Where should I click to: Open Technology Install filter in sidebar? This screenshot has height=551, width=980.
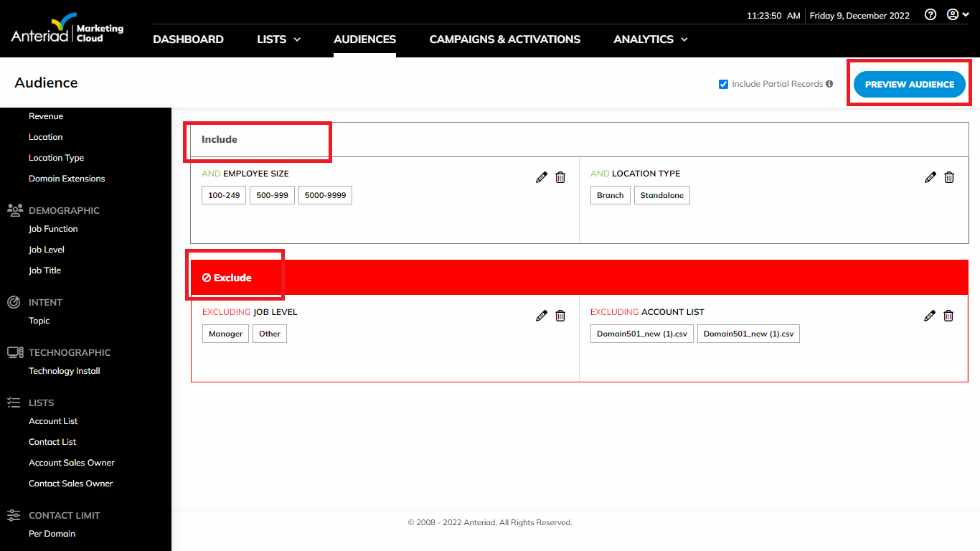click(x=65, y=371)
